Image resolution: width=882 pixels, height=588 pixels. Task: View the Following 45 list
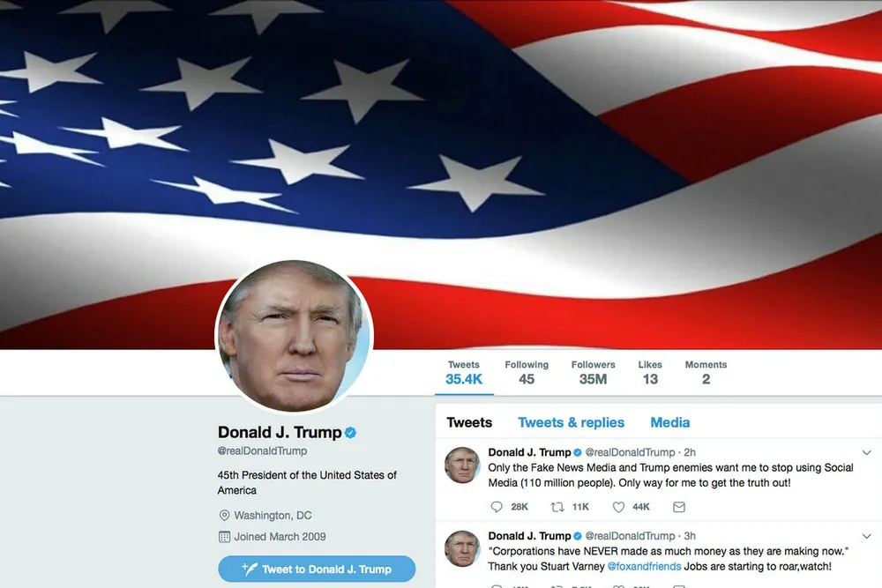(527, 372)
